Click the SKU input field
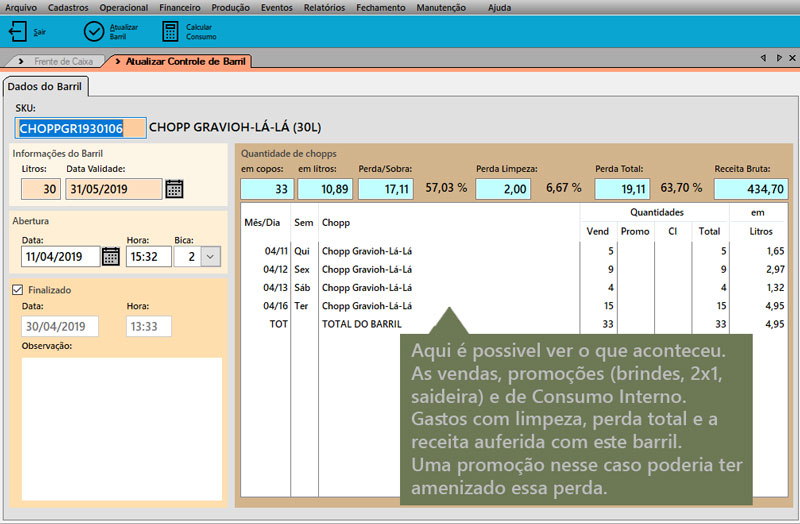The width and height of the screenshot is (800, 524). tap(81, 128)
